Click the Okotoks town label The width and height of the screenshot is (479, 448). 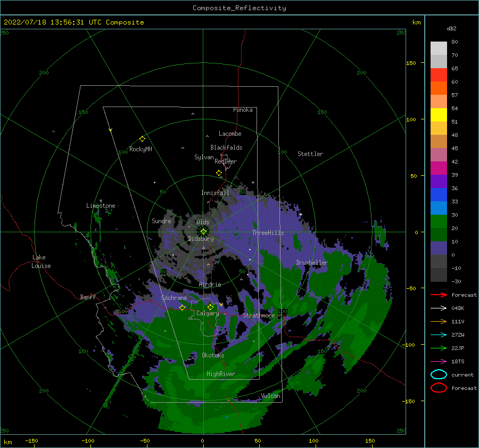point(213,355)
